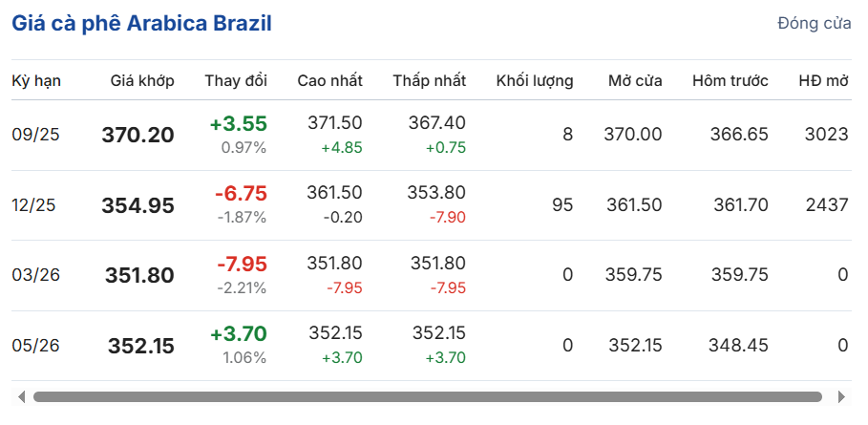This screenshot has height=425, width=868.
Task: Click the right scroll arrow icon
Action: 841,396
